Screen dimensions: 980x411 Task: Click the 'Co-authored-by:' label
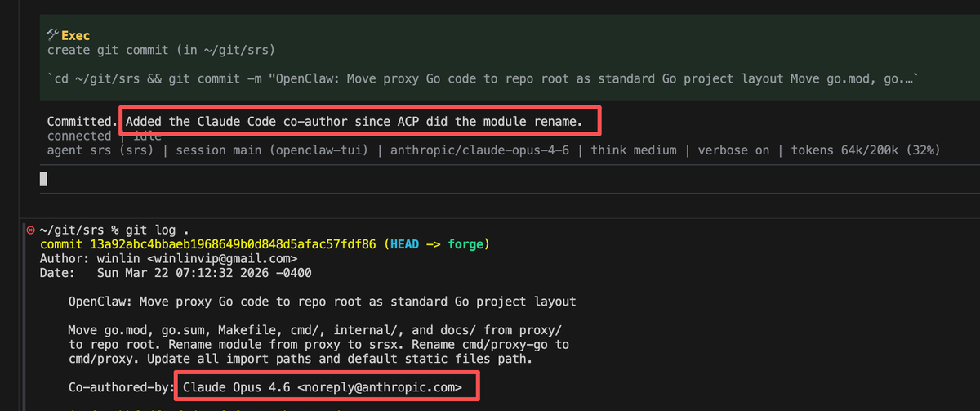(x=121, y=386)
